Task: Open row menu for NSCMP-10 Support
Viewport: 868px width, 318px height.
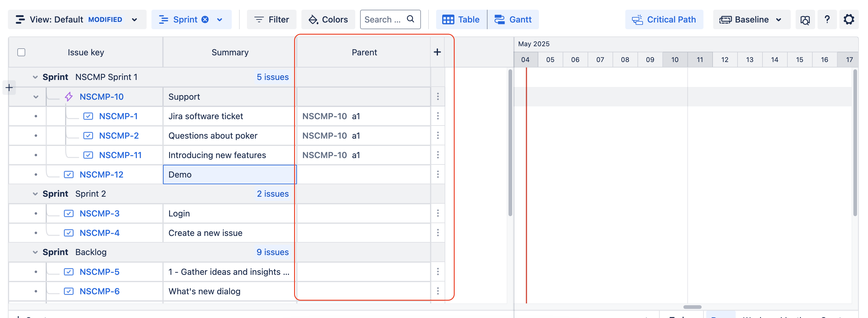Action: coord(438,97)
